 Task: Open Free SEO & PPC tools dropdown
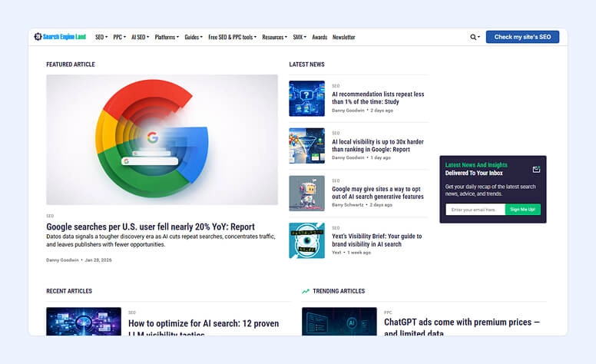(x=232, y=37)
